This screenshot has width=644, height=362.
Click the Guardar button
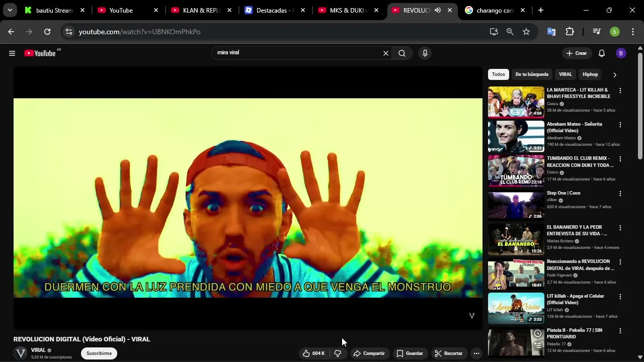[x=410, y=353]
